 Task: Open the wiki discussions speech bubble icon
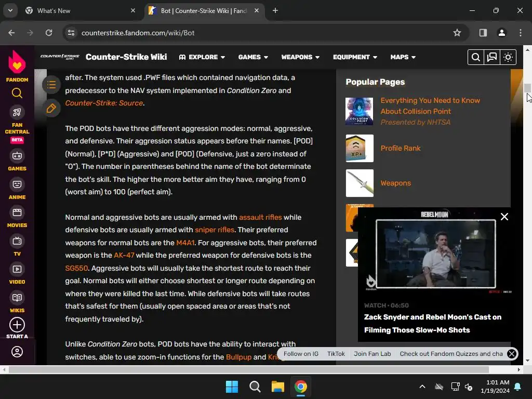point(492,57)
